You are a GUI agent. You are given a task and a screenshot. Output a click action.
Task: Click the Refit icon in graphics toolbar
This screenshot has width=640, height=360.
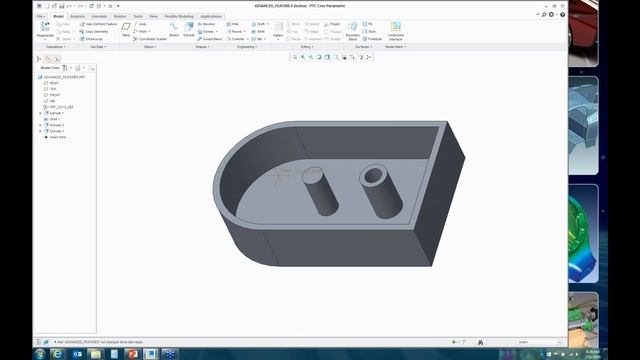[295, 58]
